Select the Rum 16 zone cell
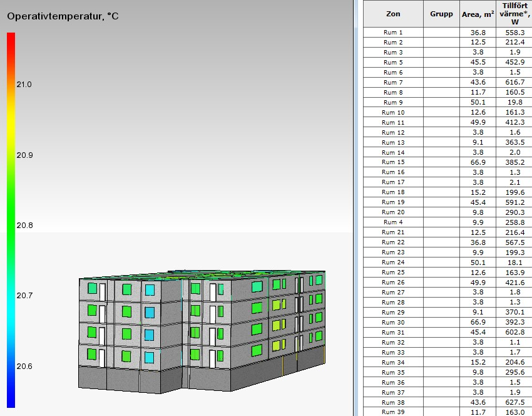The image size is (532, 416). (x=393, y=172)
